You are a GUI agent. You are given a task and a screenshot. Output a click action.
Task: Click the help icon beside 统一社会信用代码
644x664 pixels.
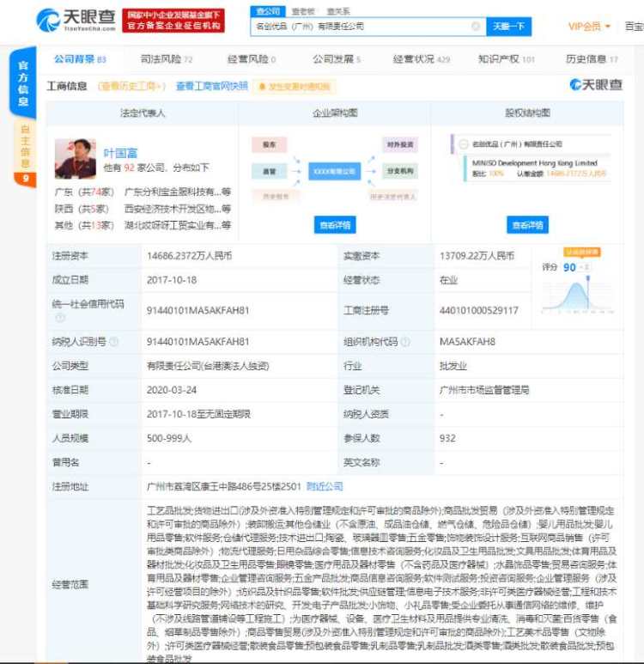[x=60, y=317]
